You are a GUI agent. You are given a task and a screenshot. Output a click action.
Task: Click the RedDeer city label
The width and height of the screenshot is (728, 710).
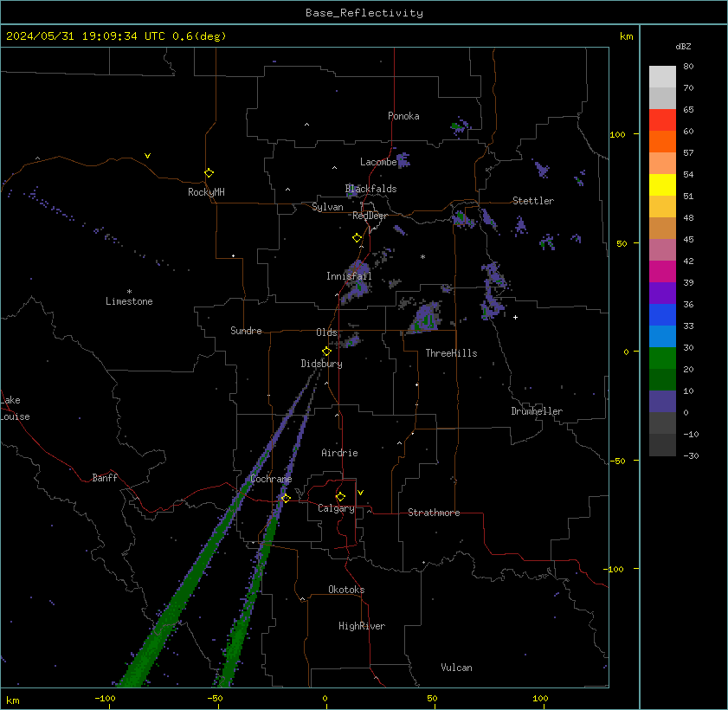370,216
